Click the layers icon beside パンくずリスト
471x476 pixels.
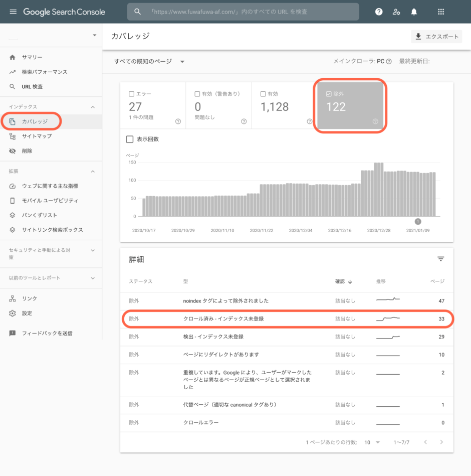click(13, 215)
